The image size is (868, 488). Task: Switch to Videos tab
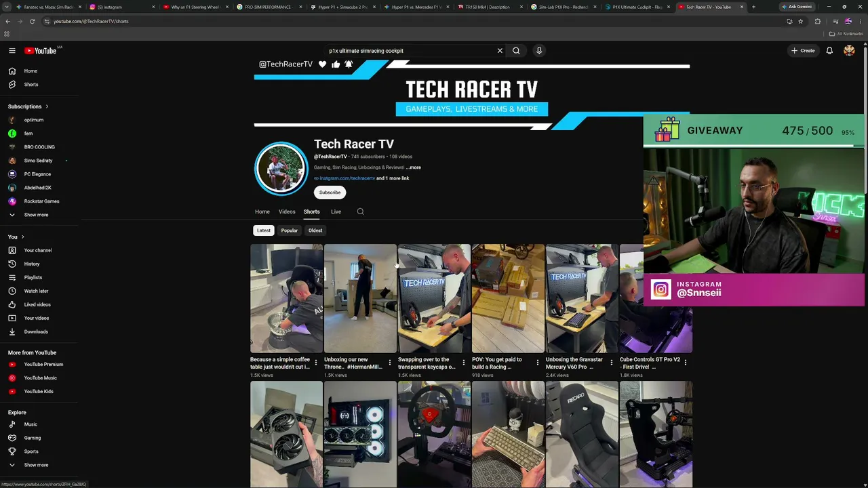click(x=287, y=212)
